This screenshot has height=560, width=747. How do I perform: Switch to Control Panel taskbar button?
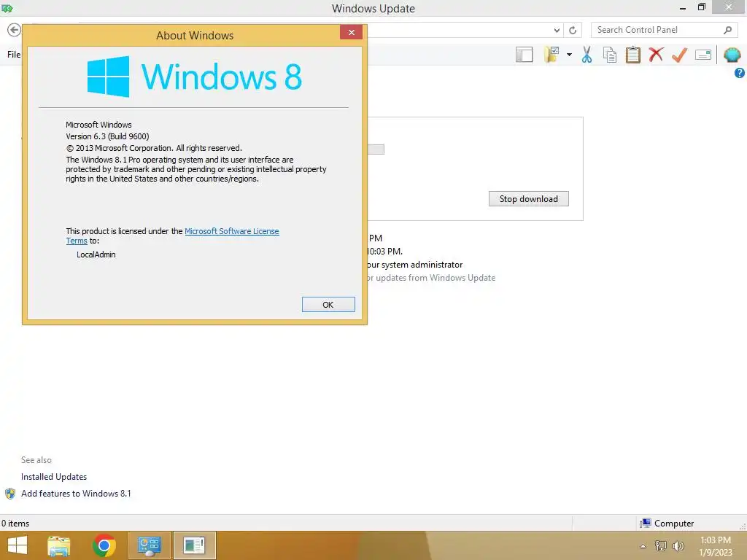[x=149, y=545]
